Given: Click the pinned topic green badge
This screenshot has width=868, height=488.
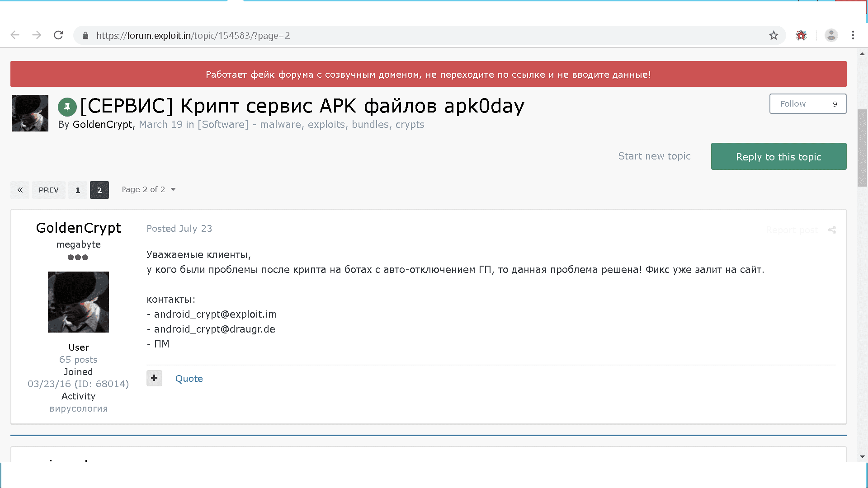Looking at the screenshot, I should tap(67, 107).
